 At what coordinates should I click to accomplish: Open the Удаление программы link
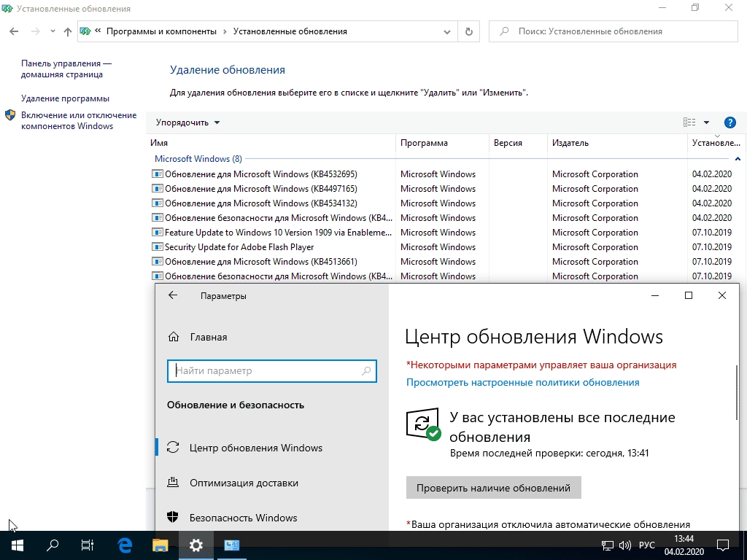click(x=65, y=98)
